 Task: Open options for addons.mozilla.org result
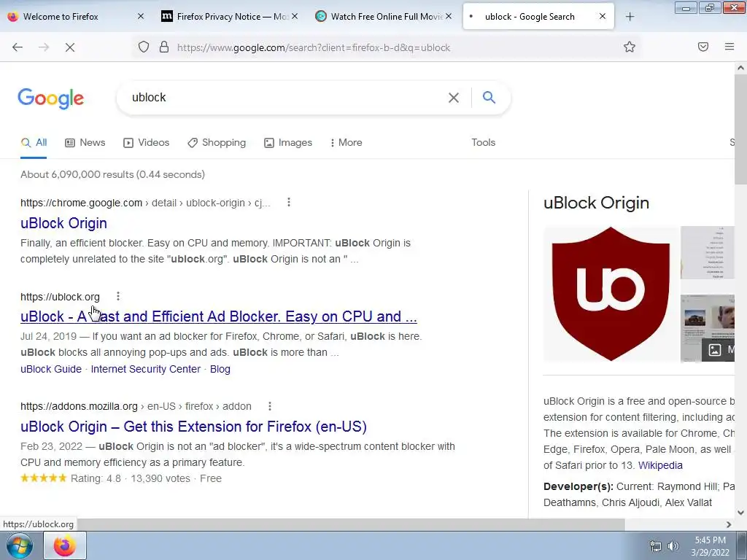(x=270, y=406)
